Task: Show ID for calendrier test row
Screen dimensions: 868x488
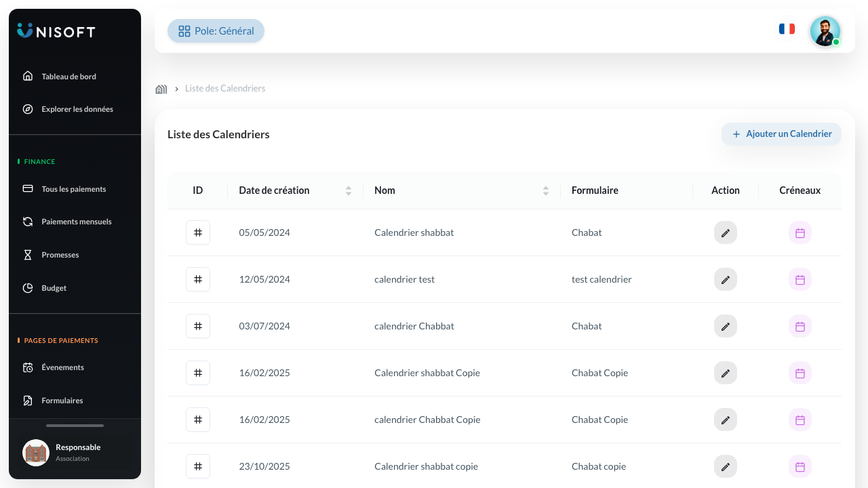Action: pyautogui.click(x=198, y=279)
